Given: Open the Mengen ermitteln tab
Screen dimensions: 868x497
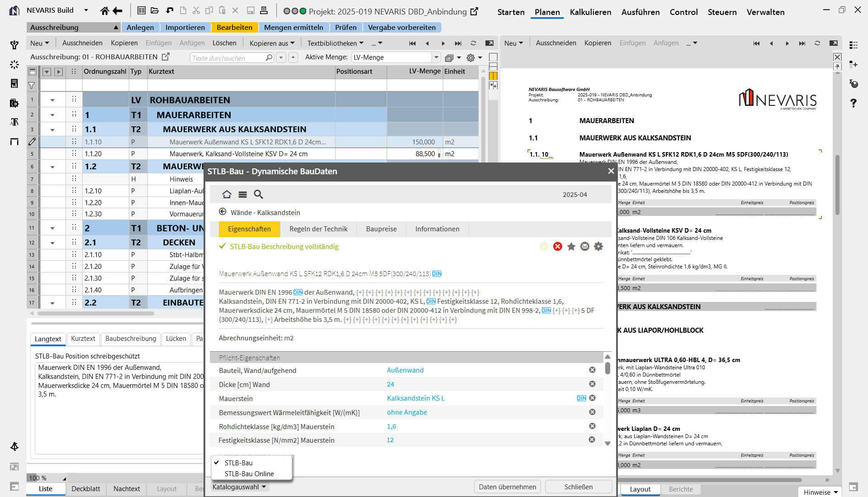Looking at the screenshot, I should pyautogui.click(x=294, y=27).
